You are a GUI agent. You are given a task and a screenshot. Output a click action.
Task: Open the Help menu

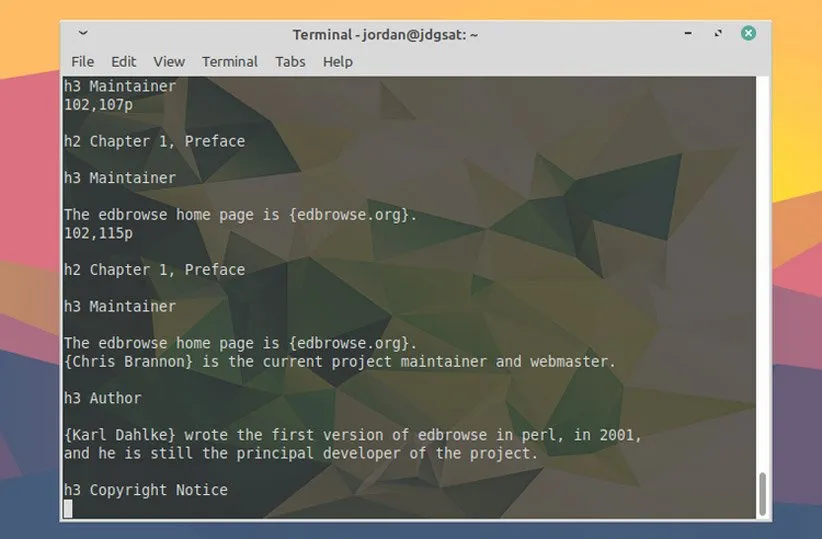point(338,62)
